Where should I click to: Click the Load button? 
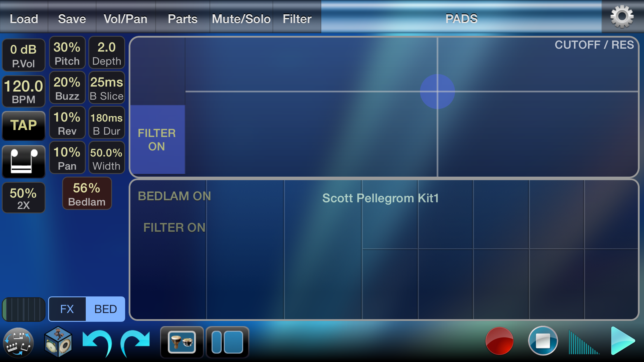[24, 19]
